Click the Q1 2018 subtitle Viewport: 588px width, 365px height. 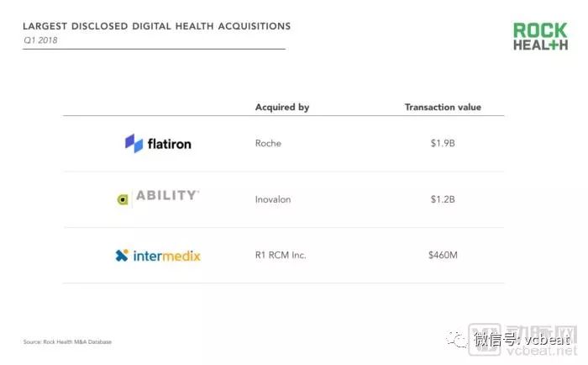36,40
